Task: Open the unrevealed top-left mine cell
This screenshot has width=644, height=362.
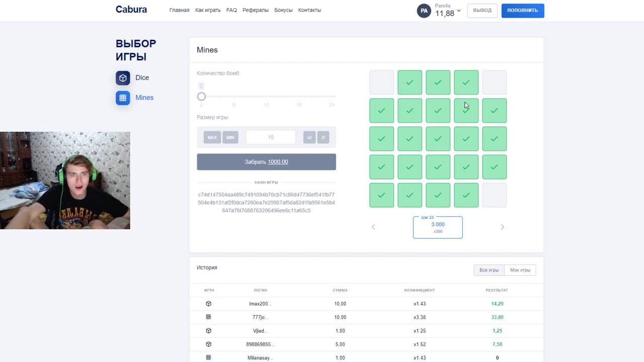Action: (x=382, y=82)
